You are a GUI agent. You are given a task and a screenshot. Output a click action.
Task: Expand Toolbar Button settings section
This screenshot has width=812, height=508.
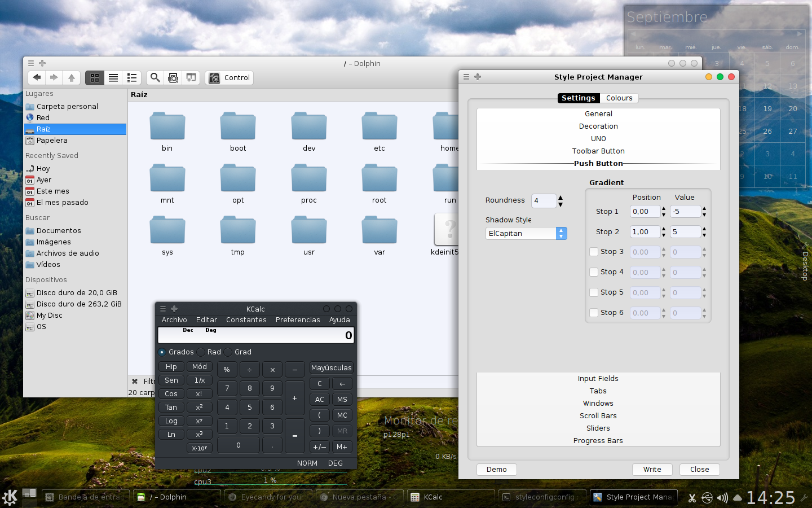pos(598,151)
